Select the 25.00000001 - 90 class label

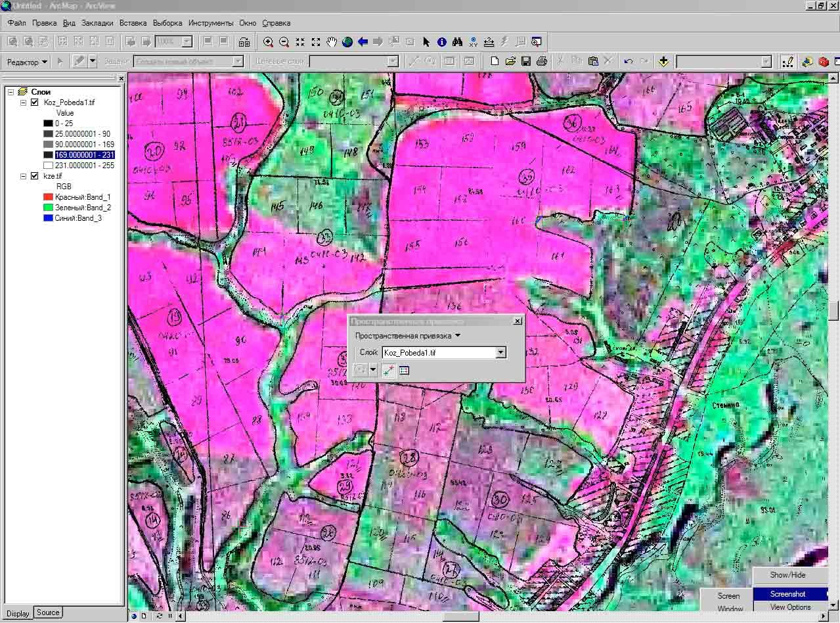click(82, 134)
